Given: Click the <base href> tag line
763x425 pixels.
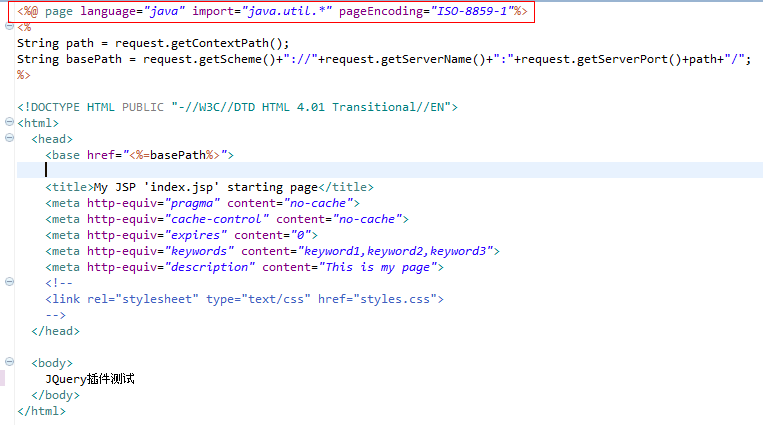Looking at the screenshot, I should [139, 155].
